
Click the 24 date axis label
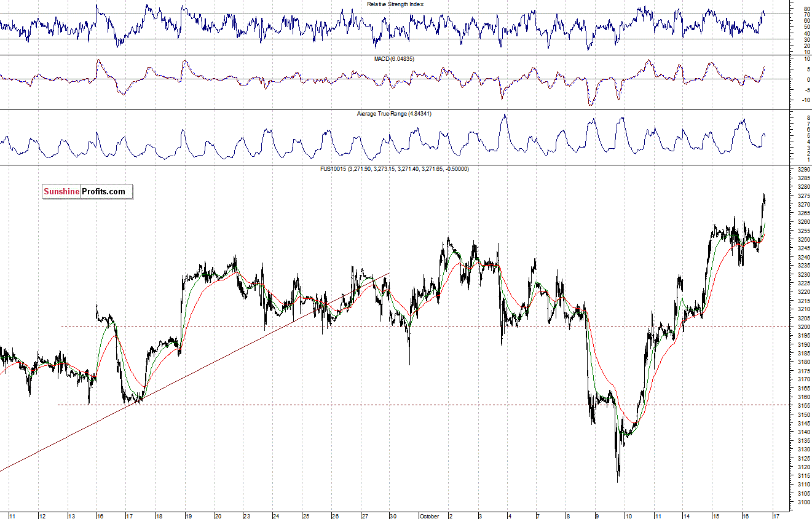click(x=277, y=515)
